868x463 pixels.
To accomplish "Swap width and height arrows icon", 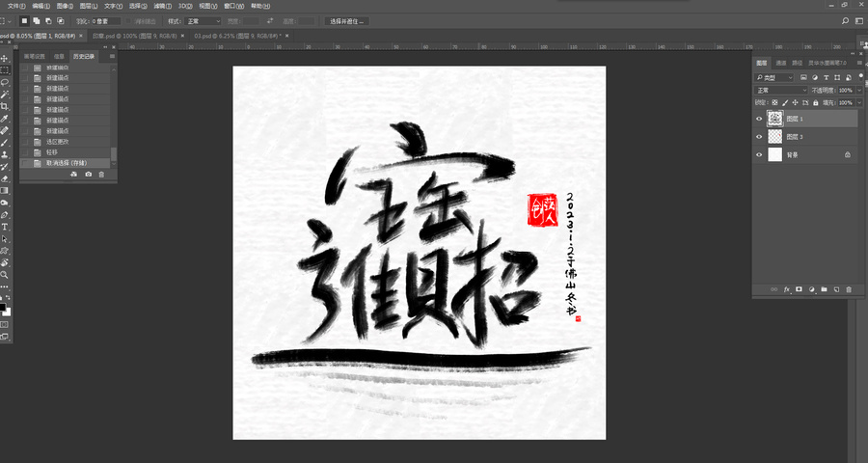I will pyautogui.click(x=270, y=21).
